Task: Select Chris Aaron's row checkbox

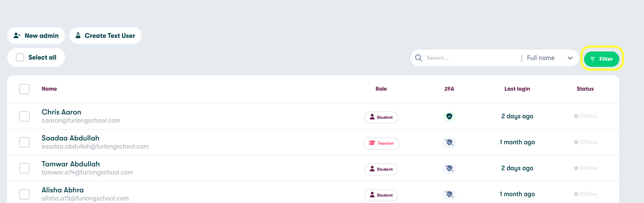Action: (25, 116)
